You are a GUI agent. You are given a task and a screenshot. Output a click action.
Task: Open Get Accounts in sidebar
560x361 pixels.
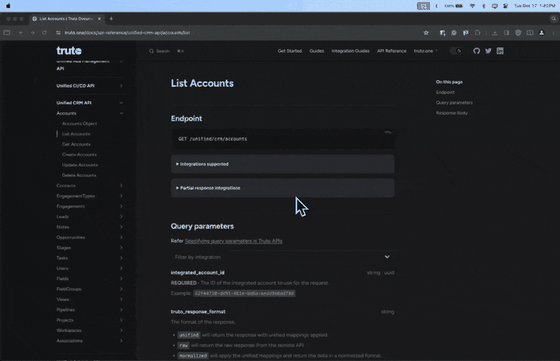pyautogui.click(x=76, y=144)
